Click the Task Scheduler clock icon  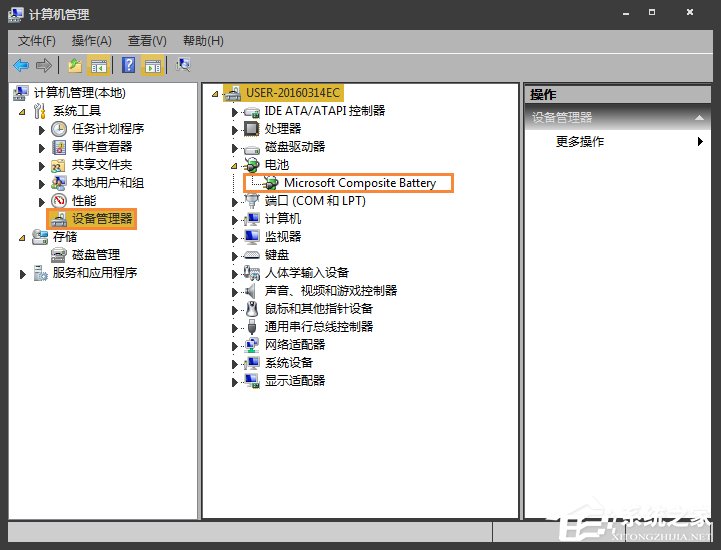tap(59, 129)
